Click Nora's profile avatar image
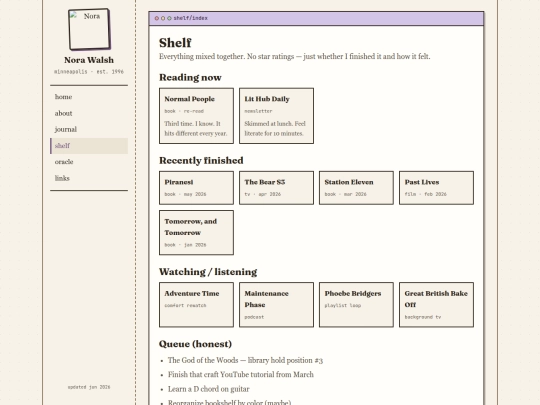Viewport: 540px width, 405px height. [x=90, y=29]
